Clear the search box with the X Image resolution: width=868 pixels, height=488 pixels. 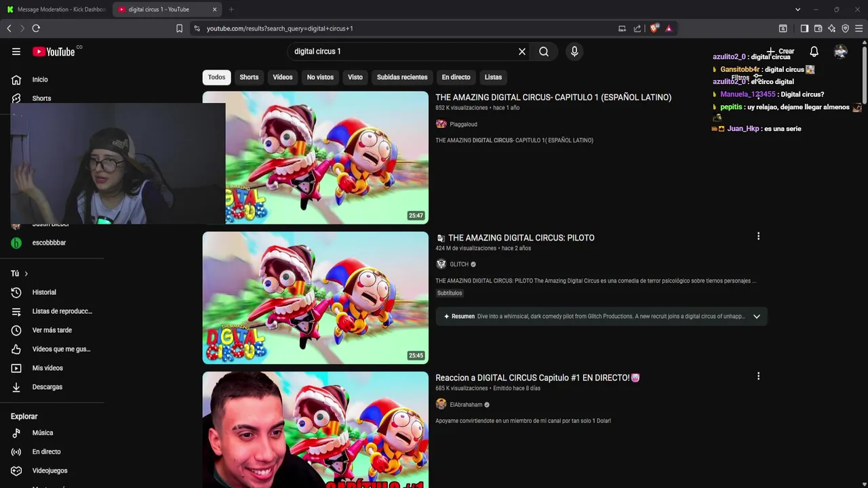(522, 52)
